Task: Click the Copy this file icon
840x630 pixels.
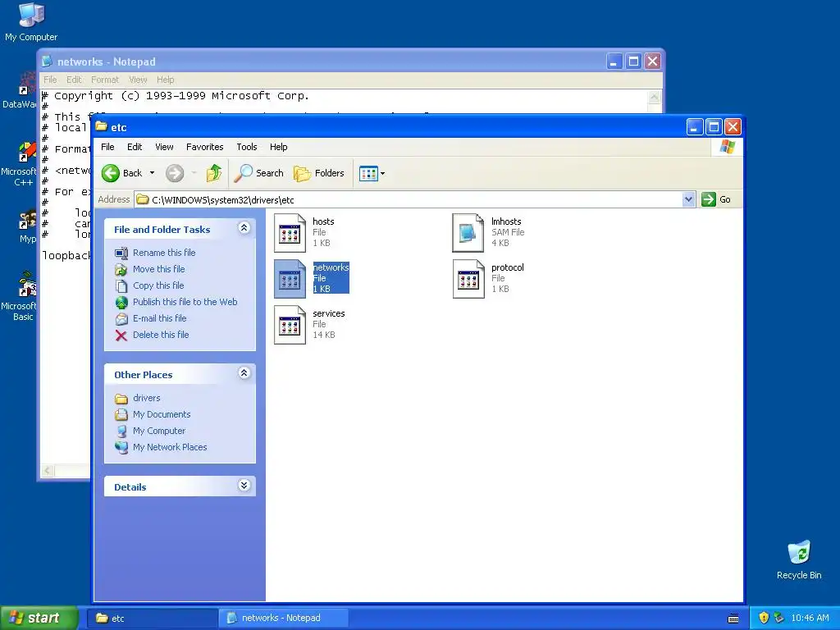Action: pyautogui.click(x=121, y=286)
